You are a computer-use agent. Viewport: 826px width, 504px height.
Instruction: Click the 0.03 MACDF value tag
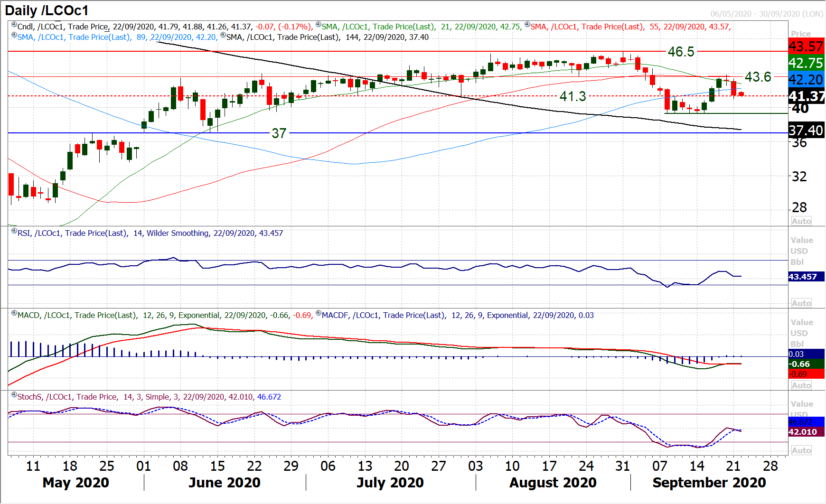point(807,354)
